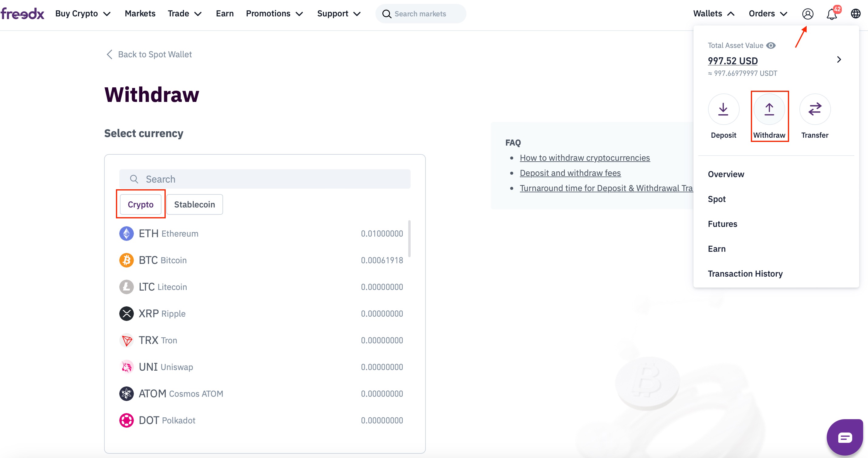Select the DOT Polkadot row label
Viewport: 868px width, 458px height.
coord(167,420)
